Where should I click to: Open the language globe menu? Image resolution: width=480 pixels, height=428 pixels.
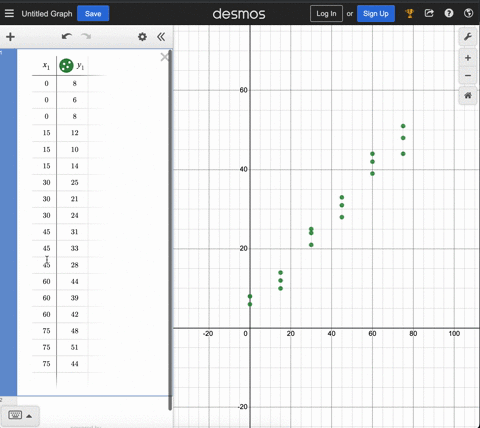[468, 14]
